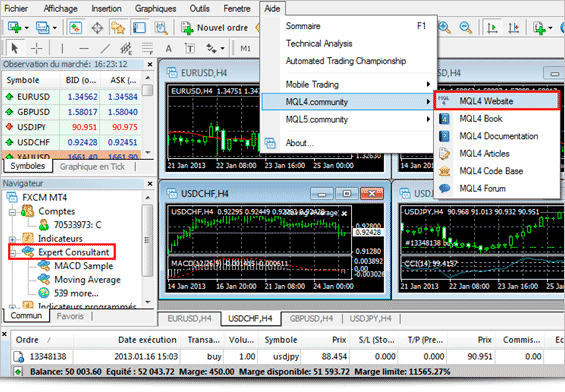Select the trendline tool
Screen dimensions: 565x392
(105, 48)
